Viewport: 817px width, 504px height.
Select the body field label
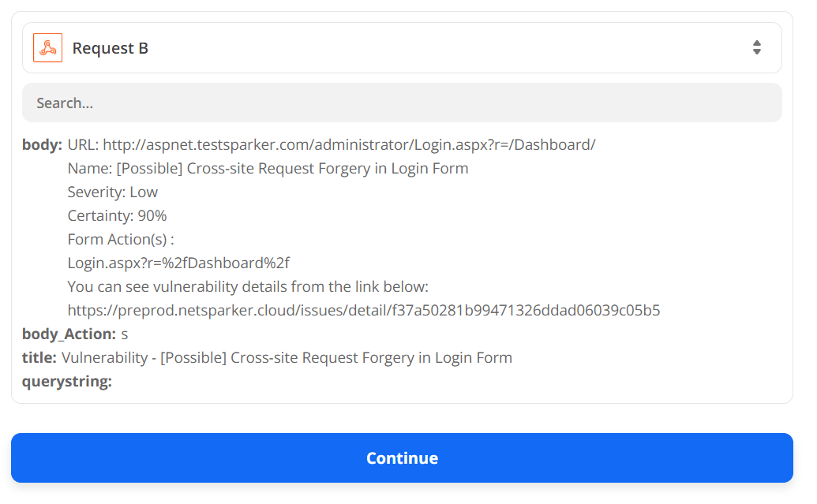[x=42, y=145]
